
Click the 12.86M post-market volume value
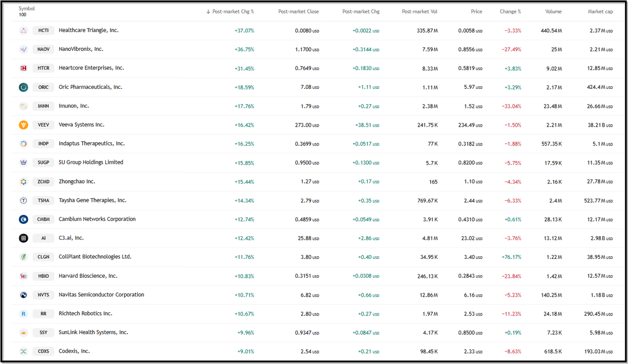coord(429,295)
